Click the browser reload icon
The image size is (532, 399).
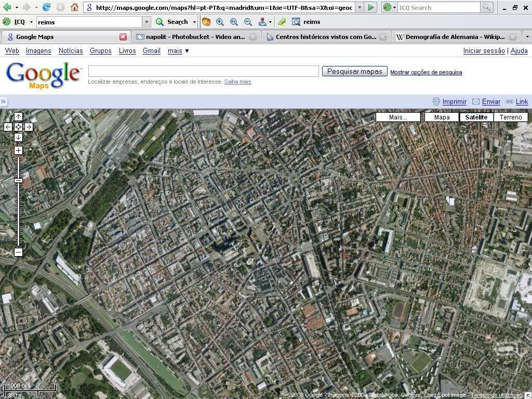click(x=47, y=7)
